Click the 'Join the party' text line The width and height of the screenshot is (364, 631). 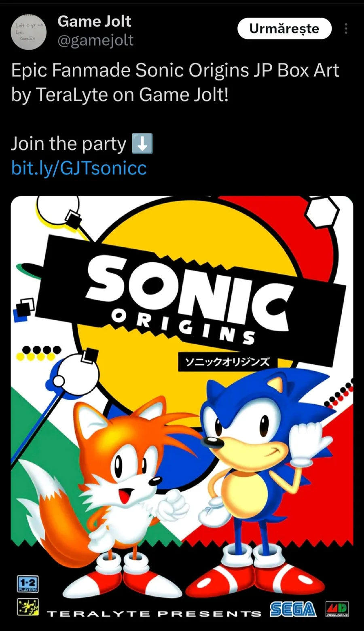69,144
